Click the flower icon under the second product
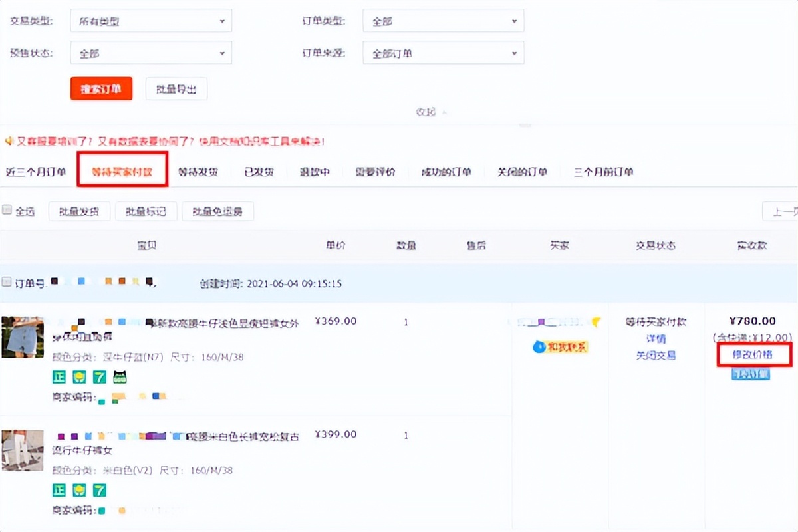Screen dimensions: 798x532 coord(78,489)
